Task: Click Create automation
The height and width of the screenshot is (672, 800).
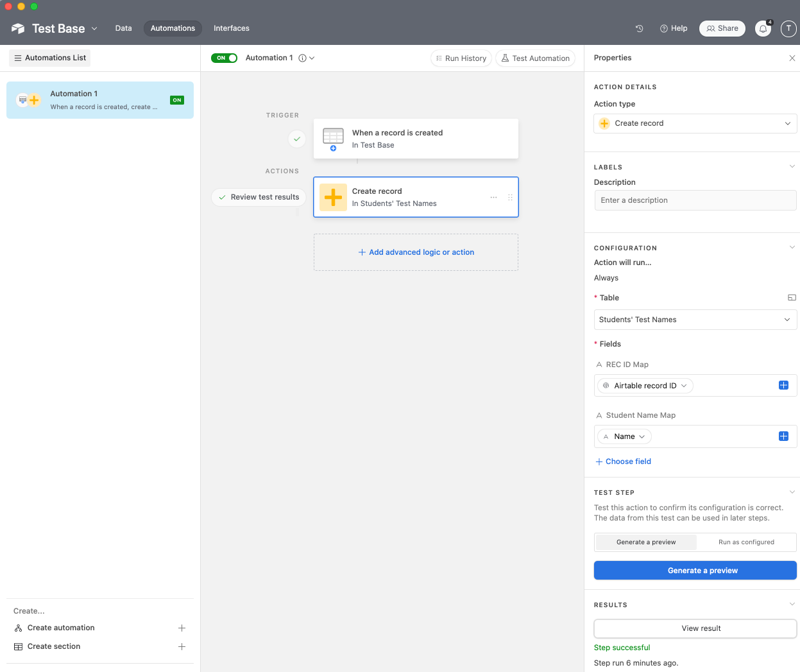Action: (61, 628)
